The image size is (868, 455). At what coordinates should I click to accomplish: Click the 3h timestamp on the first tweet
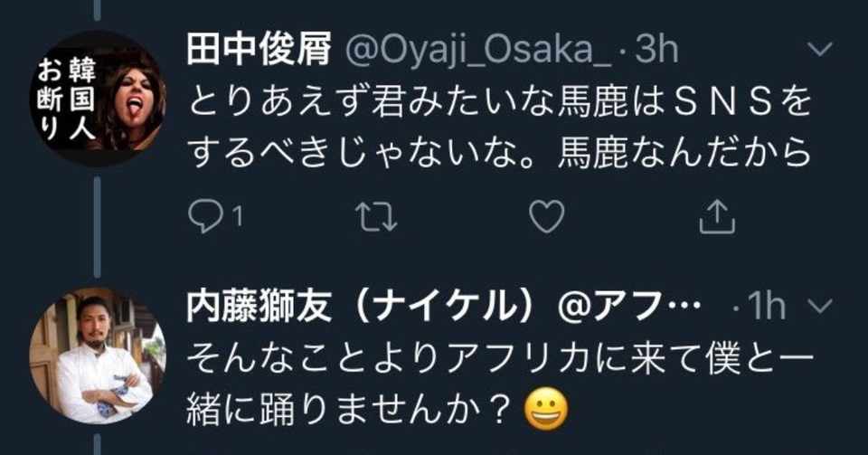(656, 50)
